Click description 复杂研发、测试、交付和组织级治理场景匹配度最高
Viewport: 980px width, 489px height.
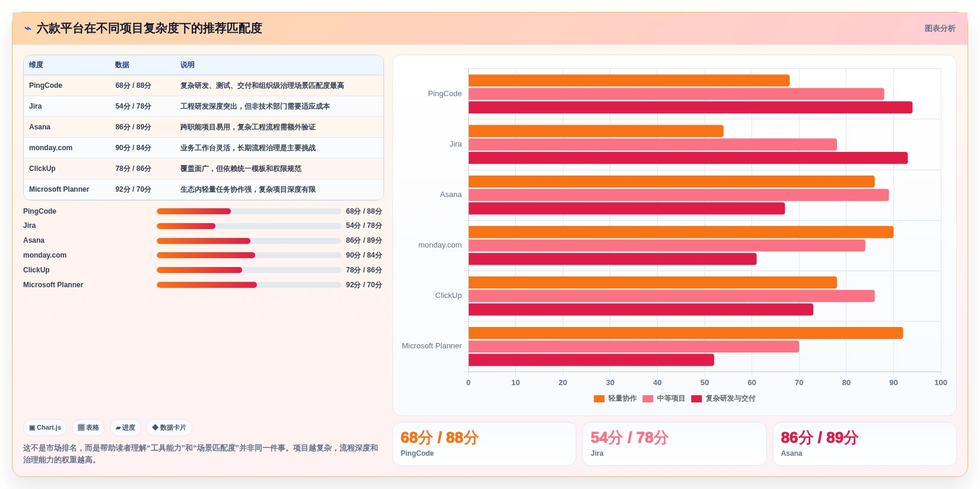coord(262,85)
